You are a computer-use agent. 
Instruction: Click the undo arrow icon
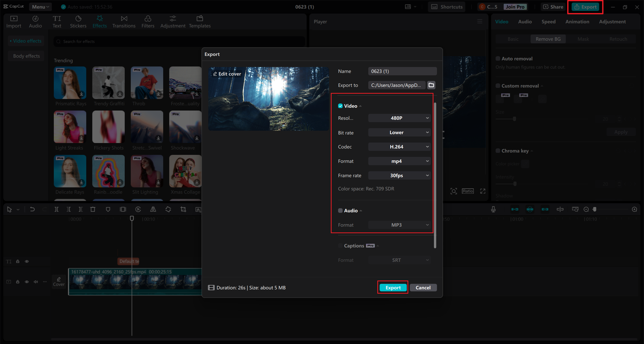click(x=32, y=209)
